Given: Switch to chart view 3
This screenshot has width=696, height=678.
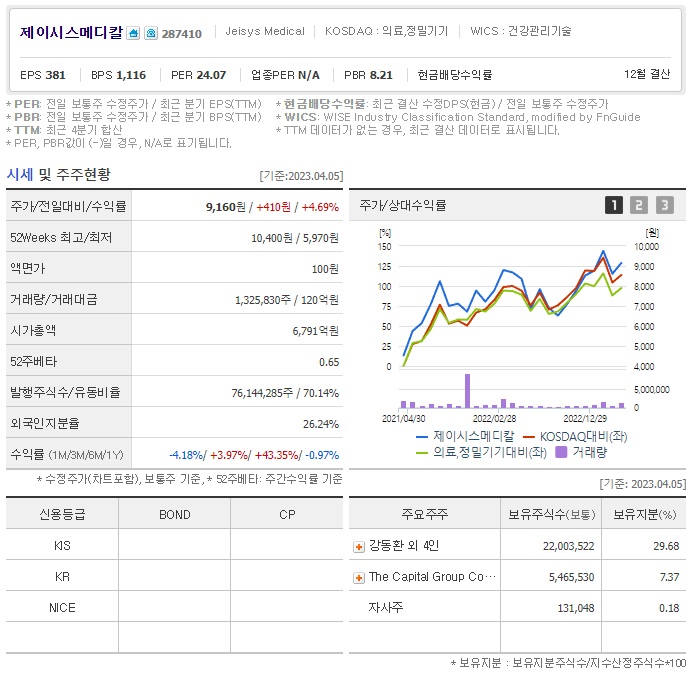Looking at the screenshot, I should coord(665,205).
